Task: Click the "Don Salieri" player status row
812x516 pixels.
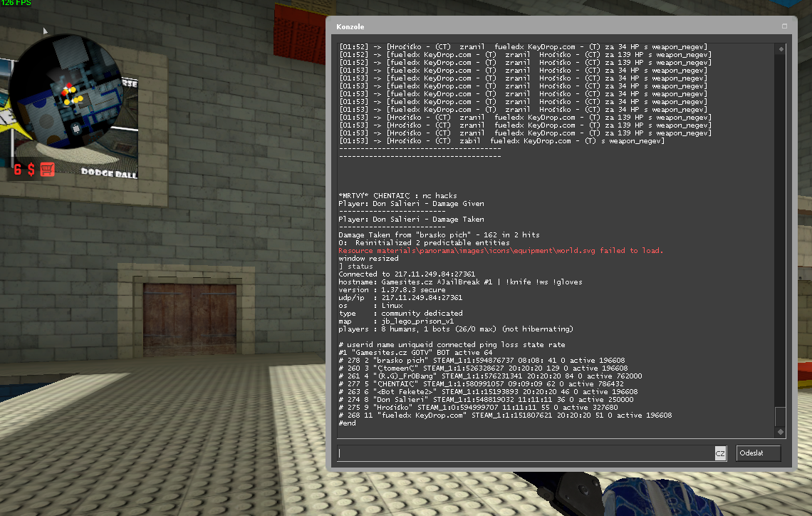Action: (480, 400)
